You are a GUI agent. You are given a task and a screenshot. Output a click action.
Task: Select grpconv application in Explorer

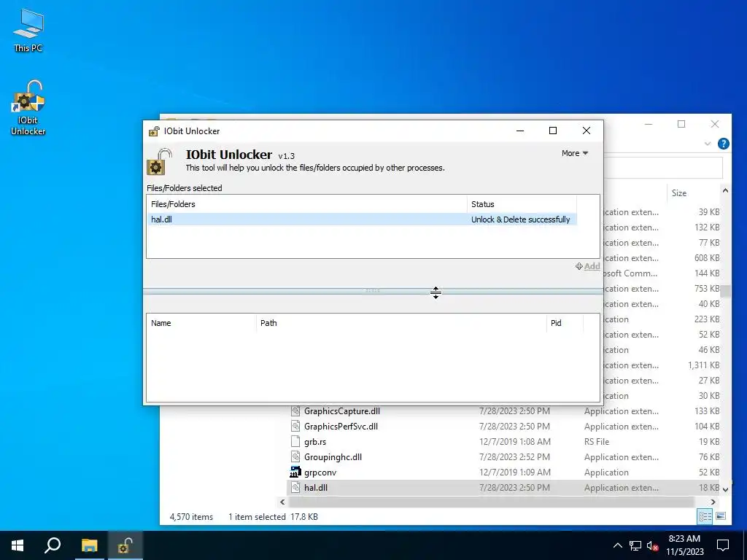(320, 472)
